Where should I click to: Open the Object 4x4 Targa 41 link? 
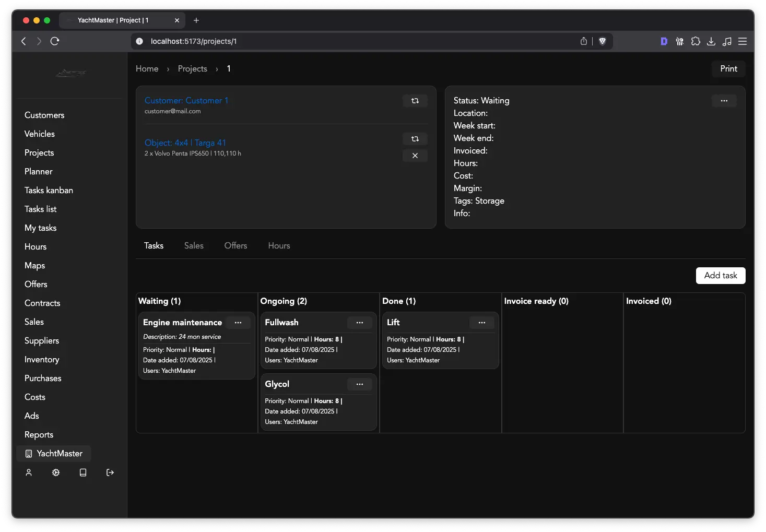point(185,143)
